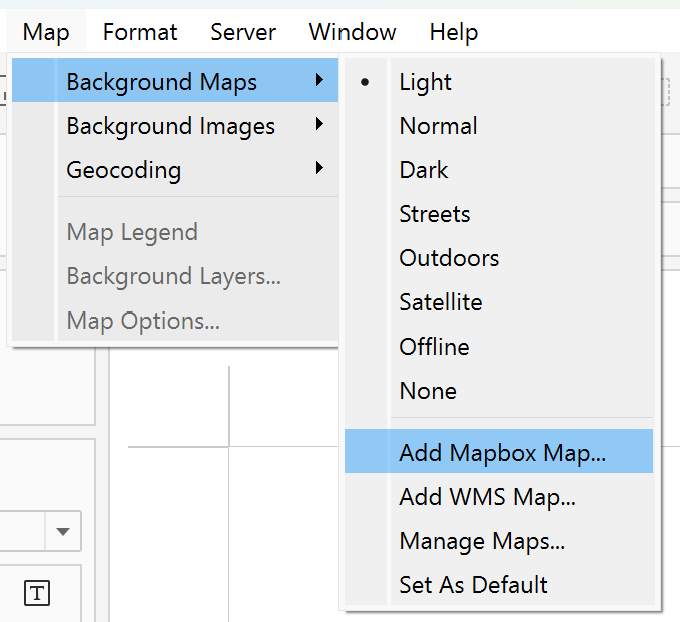This screenshot has height=622, width=680.
Task: Open the Window menu
Action: click(x=352, y=32)
